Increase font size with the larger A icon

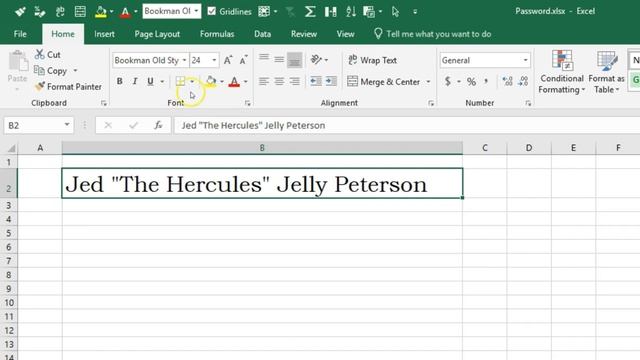(228, 60)
